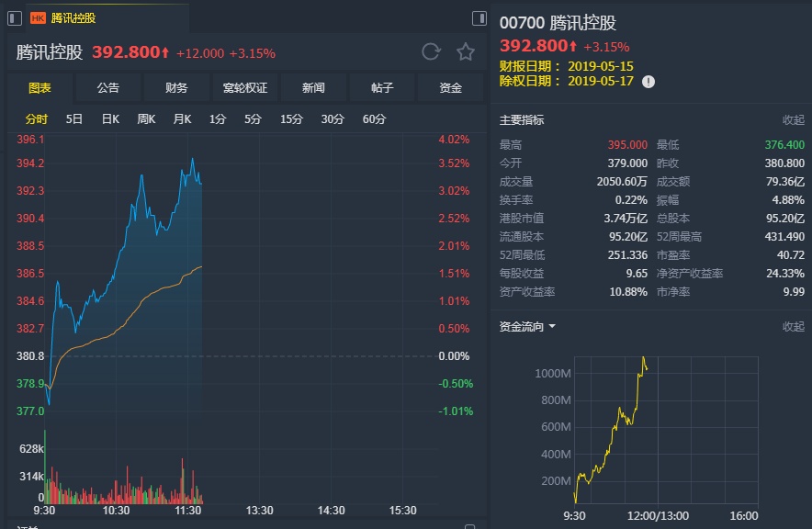Viewport: 812px width, 529px height.
Task: Click the +12.000 +3.15% change text
Action: [x=226, y=53]
